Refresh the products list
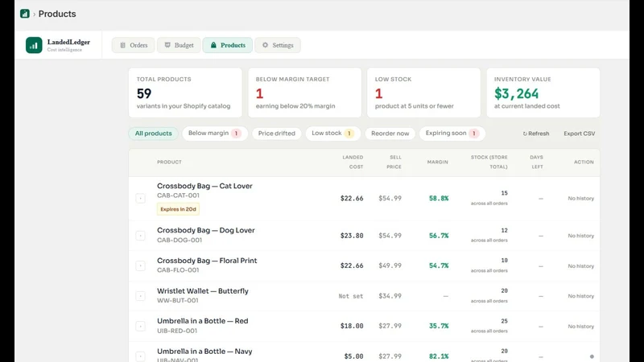 536,134
